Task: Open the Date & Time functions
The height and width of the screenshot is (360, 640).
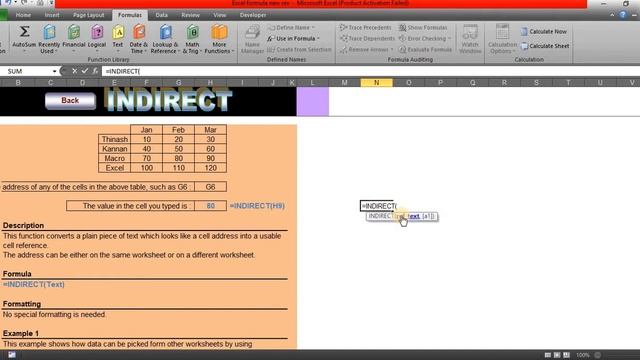Action: pyautogui.click(x=138, y=39)
